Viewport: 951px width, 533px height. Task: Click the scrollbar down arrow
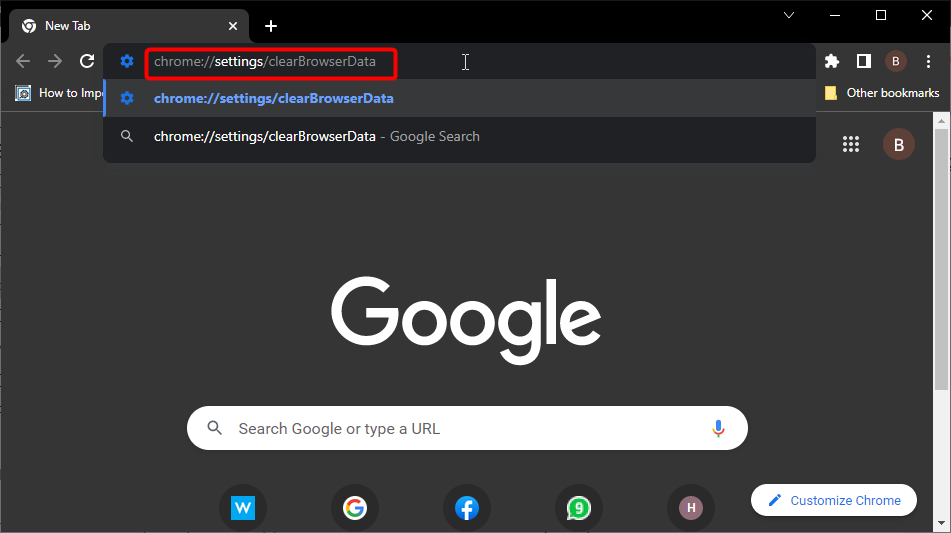click(941, 523)
